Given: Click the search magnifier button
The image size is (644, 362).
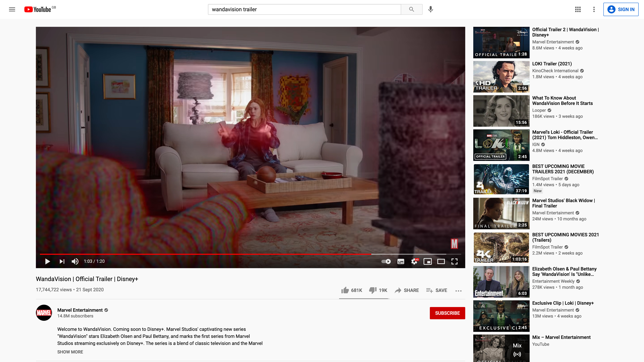Looking at the screenshot, I should (412, 10).
